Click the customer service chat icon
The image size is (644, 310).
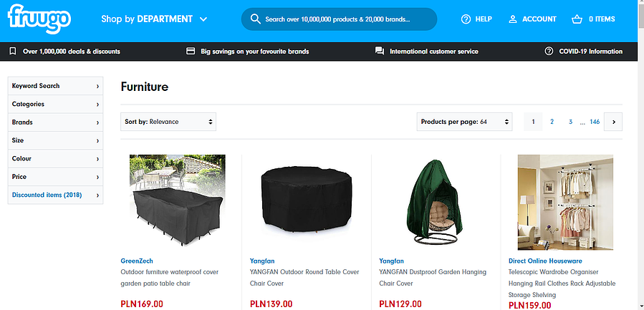[380, 52]
